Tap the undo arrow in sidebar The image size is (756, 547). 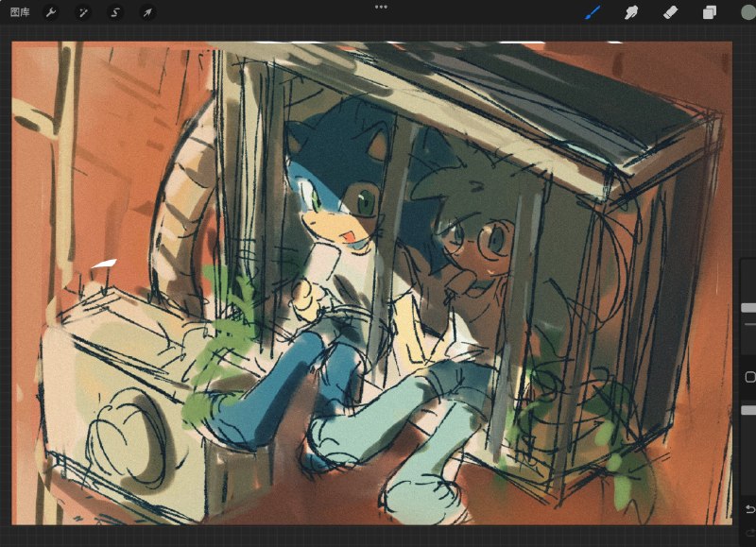[749, 509]
